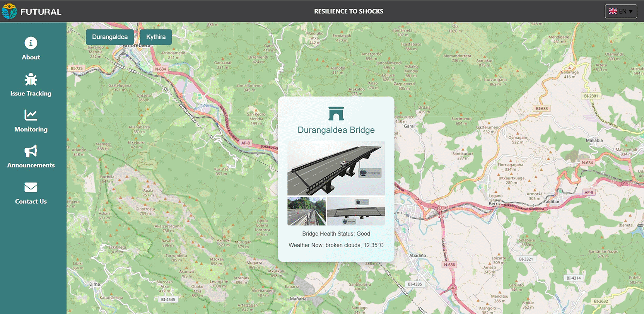Click the Abadiño town label on map
644x314 pixels.
(x=418, y=256)
